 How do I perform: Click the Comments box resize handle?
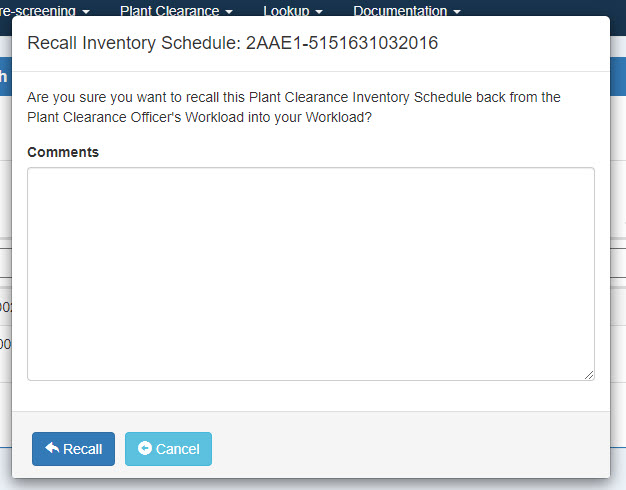(x=589, y=375)
